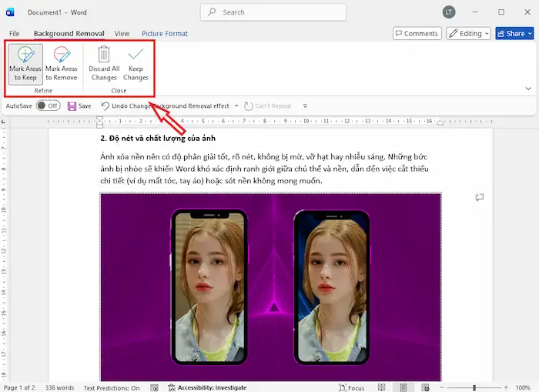Click Focus mode in status bar
The image size is (539, 392).
click(x=351, y=387)
